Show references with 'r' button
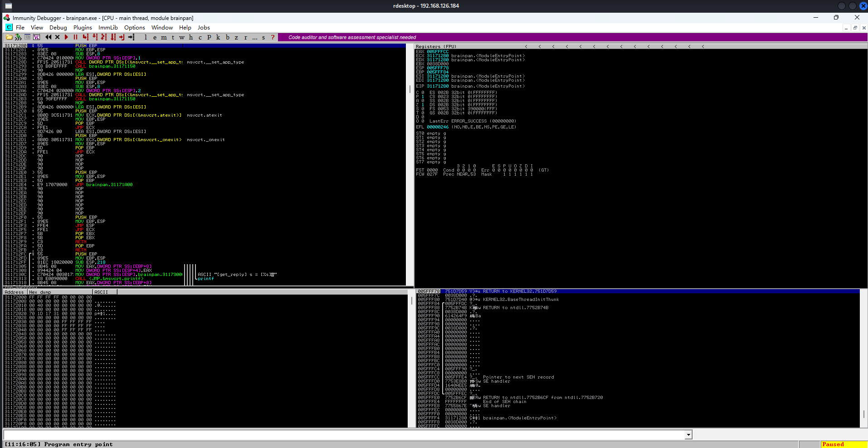 [x=245, y=37]
